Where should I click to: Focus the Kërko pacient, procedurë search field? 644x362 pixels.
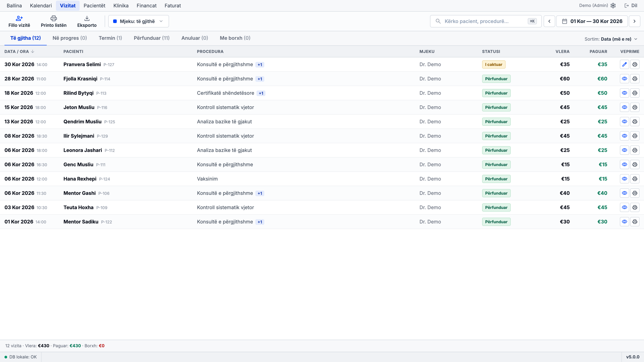(485, 21)
